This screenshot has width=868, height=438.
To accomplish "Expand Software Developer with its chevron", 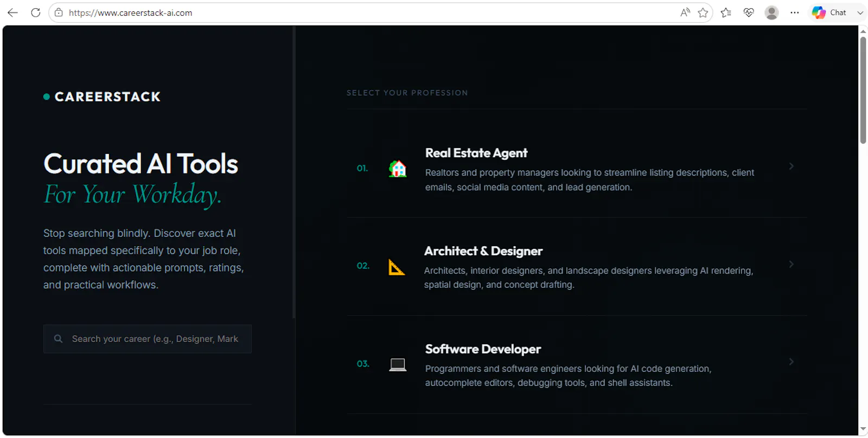I will tap(792, 362).
